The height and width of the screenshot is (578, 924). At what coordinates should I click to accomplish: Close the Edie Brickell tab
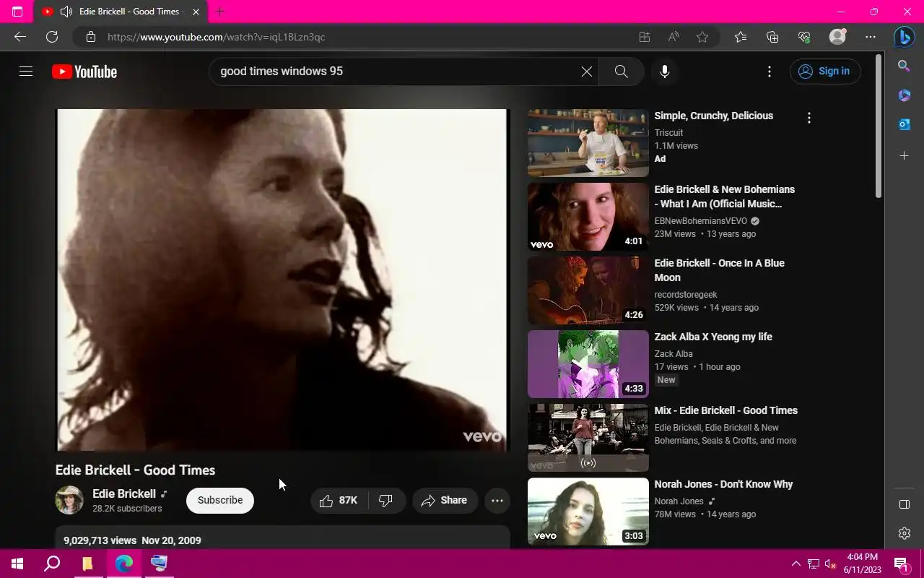click(x=196, y=12)
